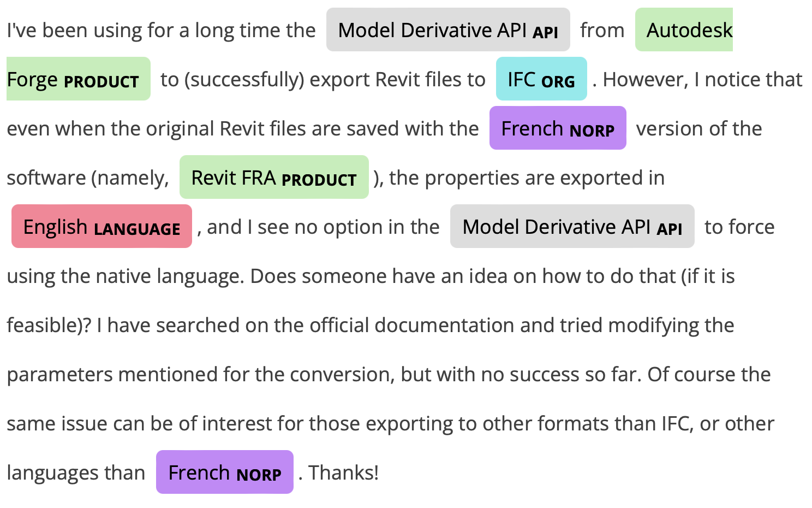This screenshot has height=508, width=812.
Task: Select the PRODUCT label beside Revit FRA
Action: [319, 180]
